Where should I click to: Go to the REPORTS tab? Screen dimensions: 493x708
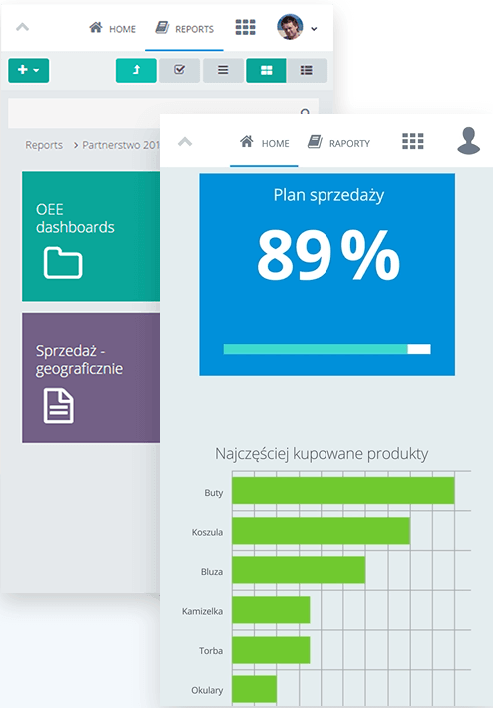click(184, 28)
